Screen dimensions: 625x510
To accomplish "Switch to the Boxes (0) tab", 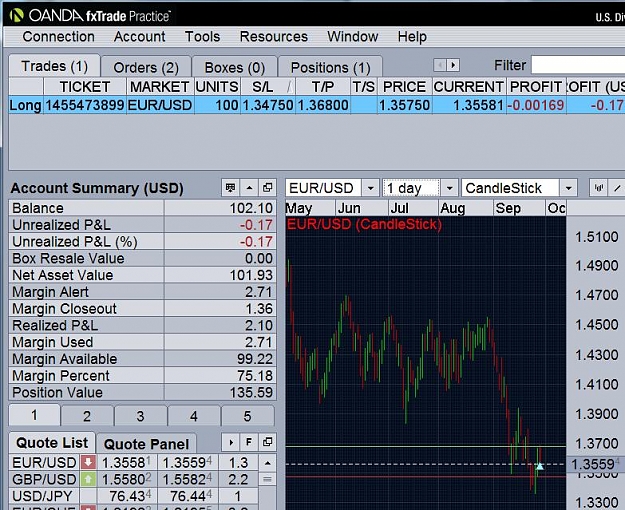I will pyautogui.click(x=235, y=67).
